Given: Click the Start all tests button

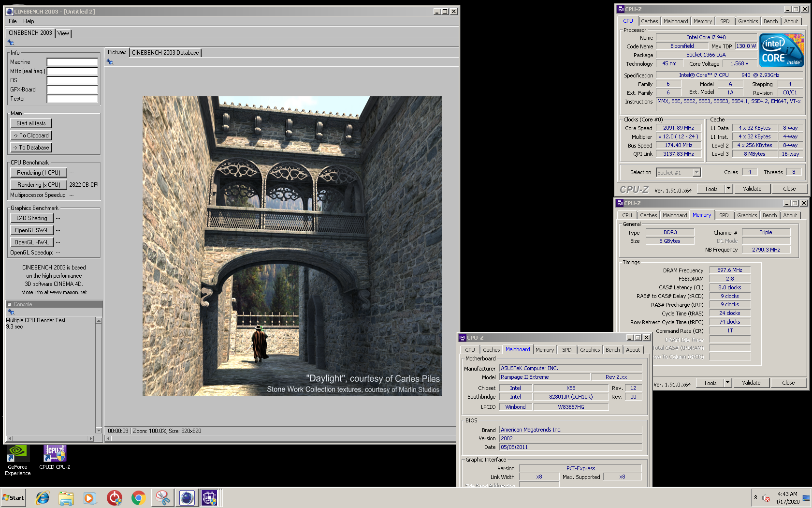Looking at the screenshot, I should coord(31,123).
